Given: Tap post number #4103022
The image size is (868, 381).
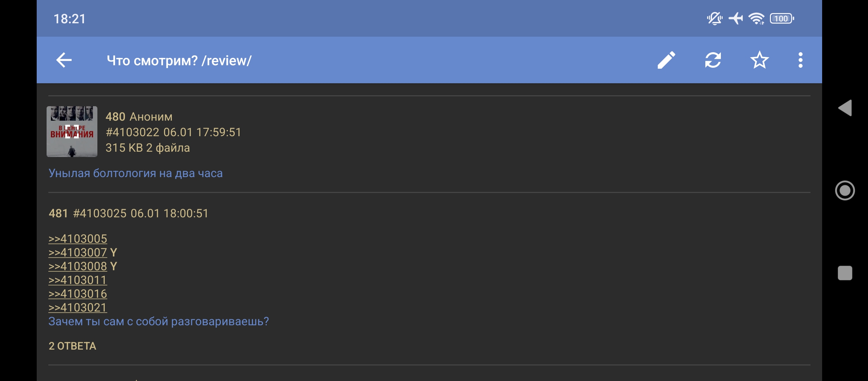Looking at the screenshot, I should [x=133, y=132].
